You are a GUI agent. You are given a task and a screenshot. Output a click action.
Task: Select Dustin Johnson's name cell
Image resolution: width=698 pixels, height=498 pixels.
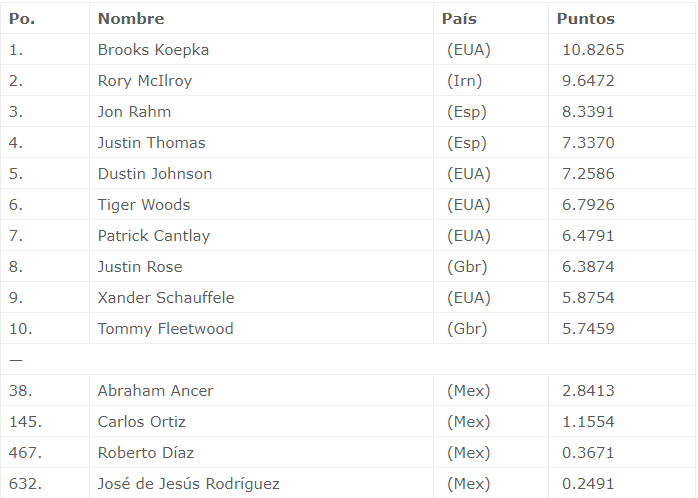[155, 174]
